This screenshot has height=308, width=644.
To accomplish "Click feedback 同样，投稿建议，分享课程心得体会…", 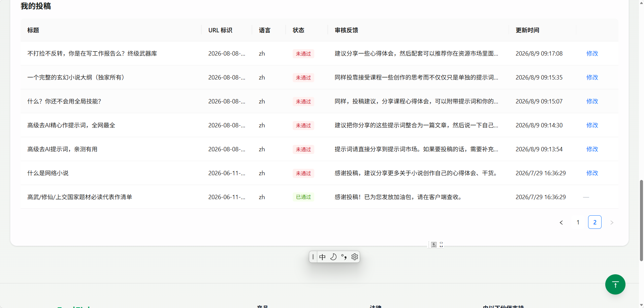I will pyautogui.click(x=416, y=101).
